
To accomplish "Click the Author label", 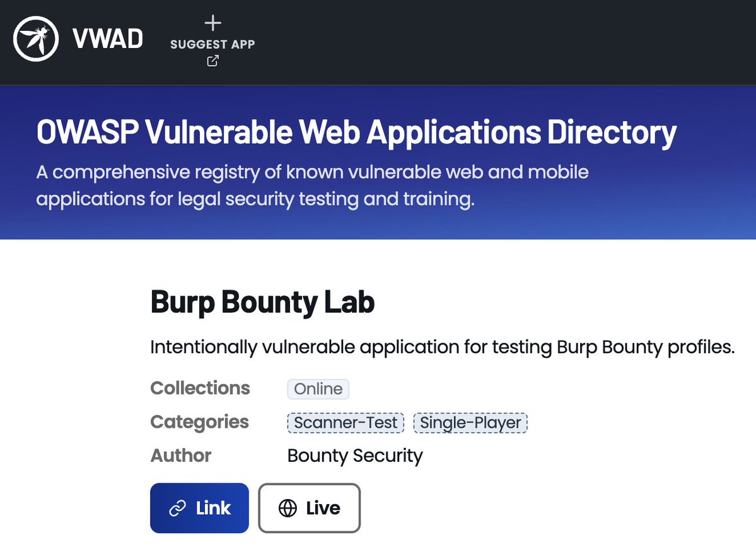I will pyautogui.click(x=181, y=456).
